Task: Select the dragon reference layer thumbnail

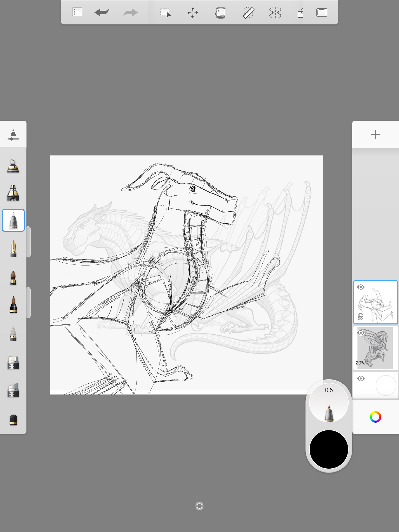Action: (x=375, y=348)
